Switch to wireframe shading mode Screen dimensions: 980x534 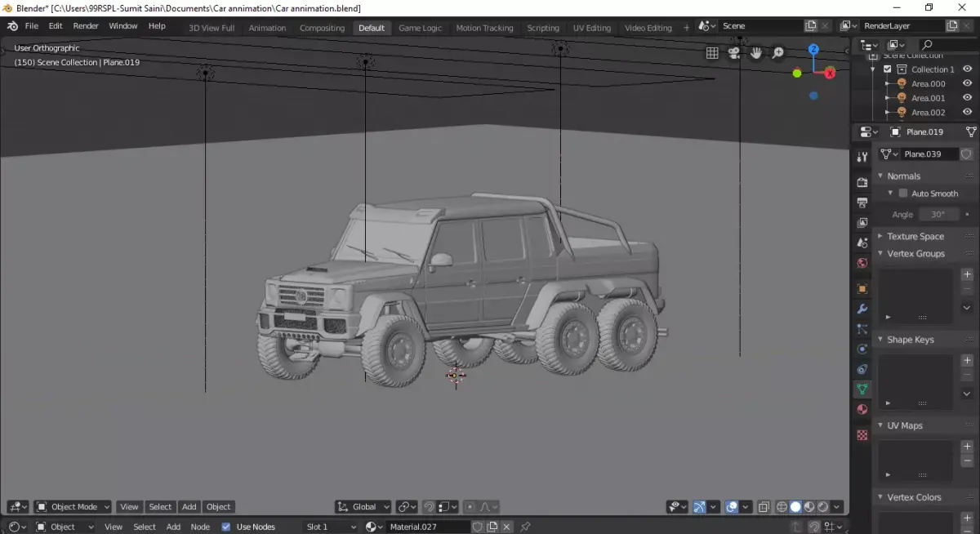click(782, 507)
